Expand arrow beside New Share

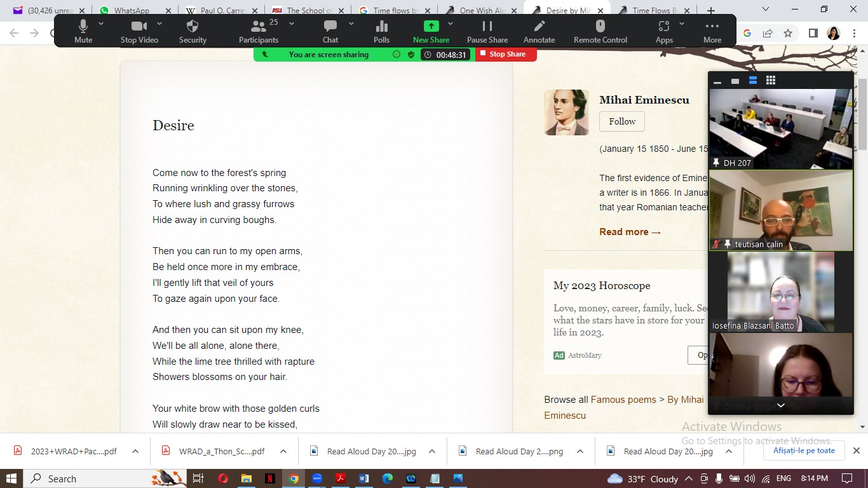(x=451, y=24)
